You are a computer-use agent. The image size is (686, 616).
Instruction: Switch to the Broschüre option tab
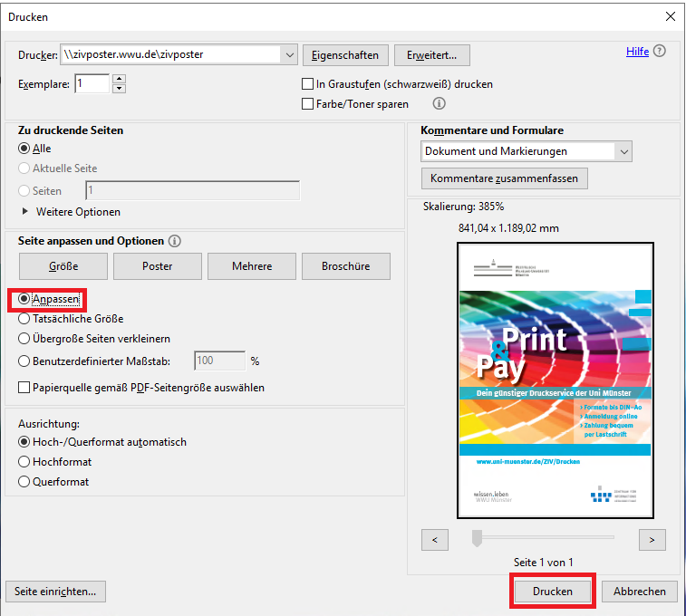point(346,265)
